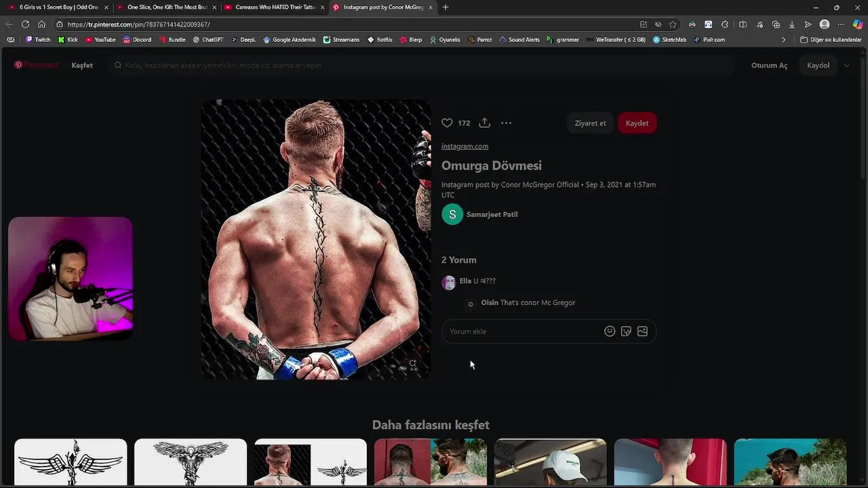Open Samarjeet Patil's profile
The width and height of the screenshot is (868, 488).
coord(479,214)
